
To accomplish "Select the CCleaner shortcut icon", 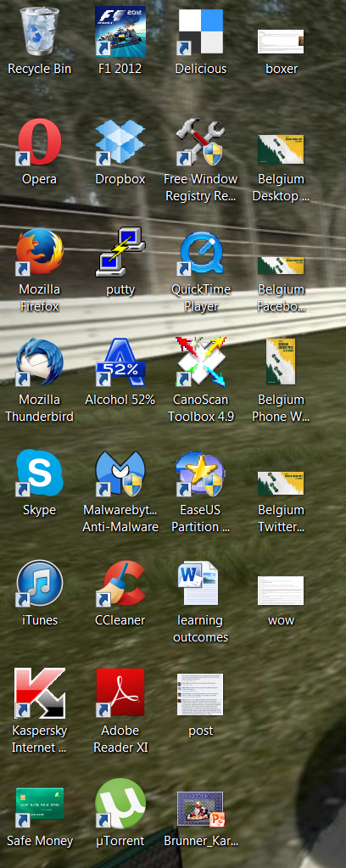I will coord(120,584).
